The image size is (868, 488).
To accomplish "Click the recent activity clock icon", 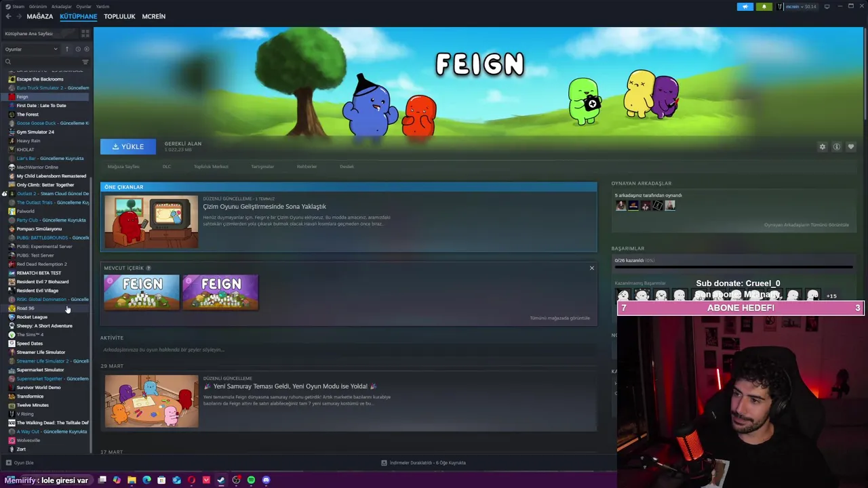I will (x=77, y=49).
